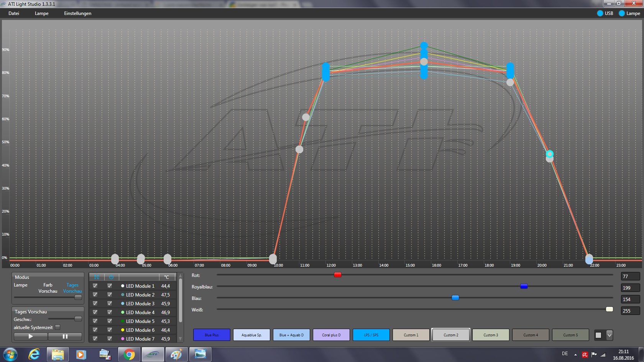The height and width of the screenshot is (362, 644).
Task: Click the module link icon column header
Action: pos(97,277)
